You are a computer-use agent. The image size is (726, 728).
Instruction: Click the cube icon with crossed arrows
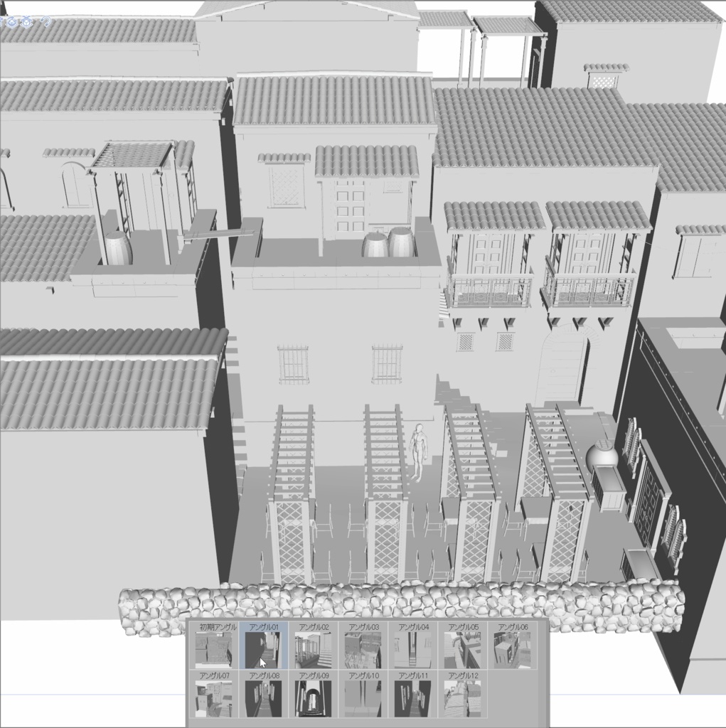pos(26,22)
